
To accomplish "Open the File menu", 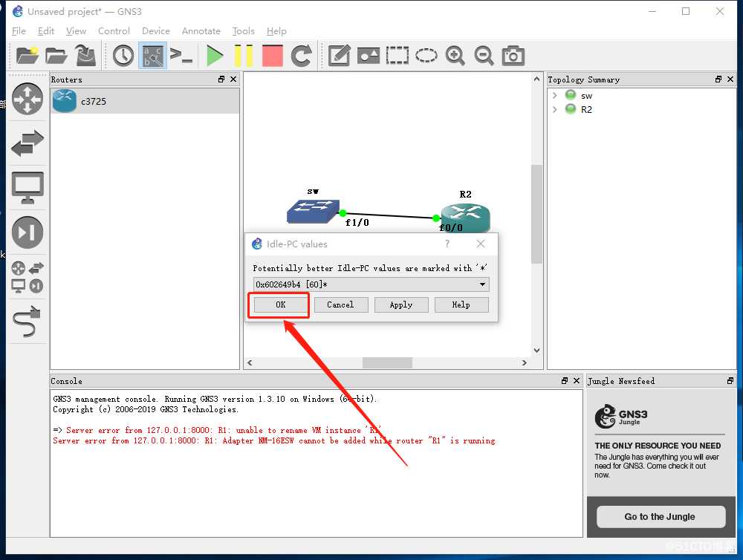I will coord(19,30).
